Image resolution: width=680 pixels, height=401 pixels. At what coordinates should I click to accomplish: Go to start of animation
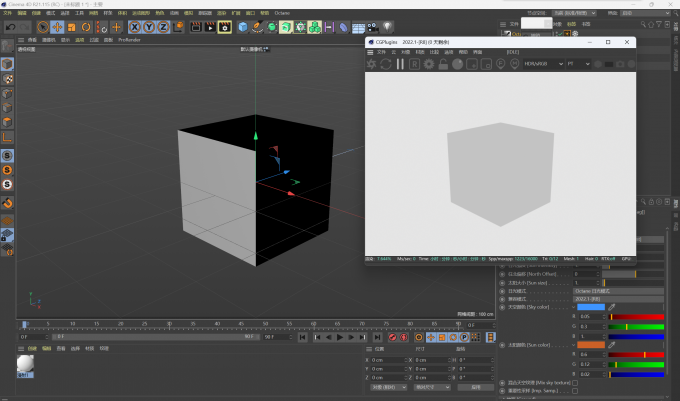(303, 337)
